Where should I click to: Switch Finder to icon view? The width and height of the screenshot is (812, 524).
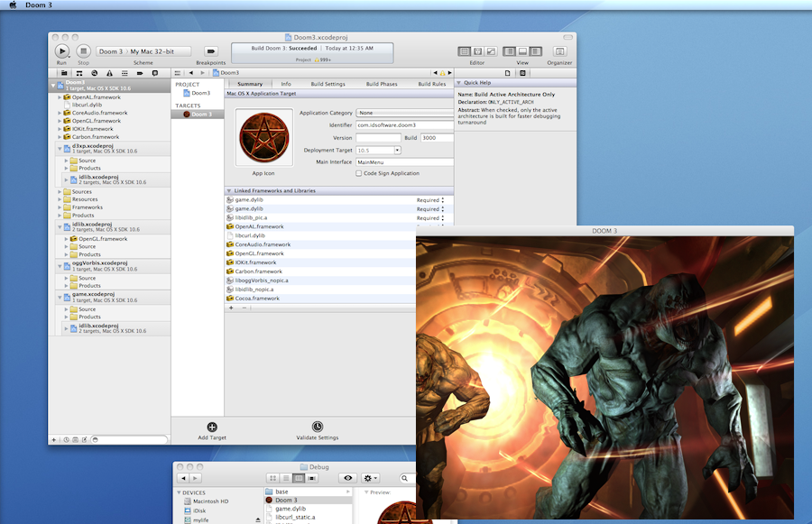[272, 478]
